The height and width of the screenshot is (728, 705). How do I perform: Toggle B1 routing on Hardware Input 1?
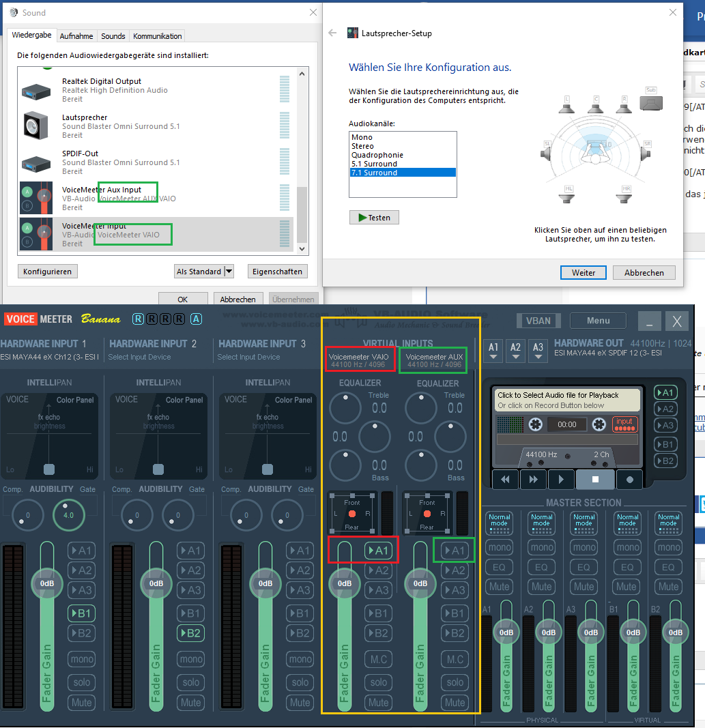coord(82,613)
